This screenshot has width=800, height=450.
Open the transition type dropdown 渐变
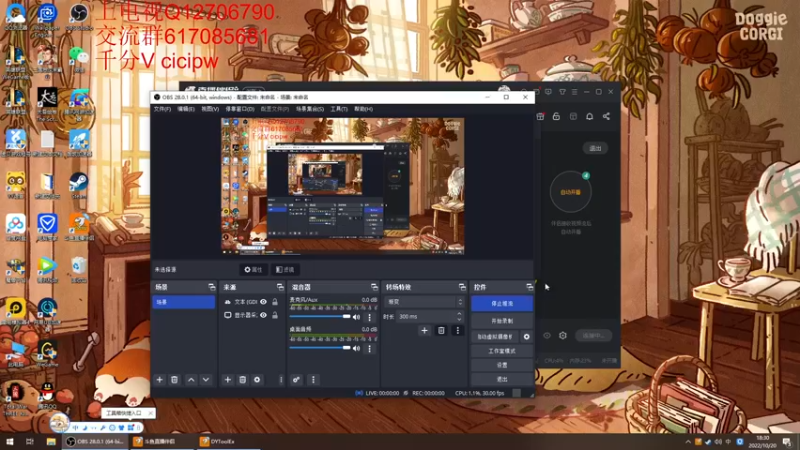click(424, 302)
